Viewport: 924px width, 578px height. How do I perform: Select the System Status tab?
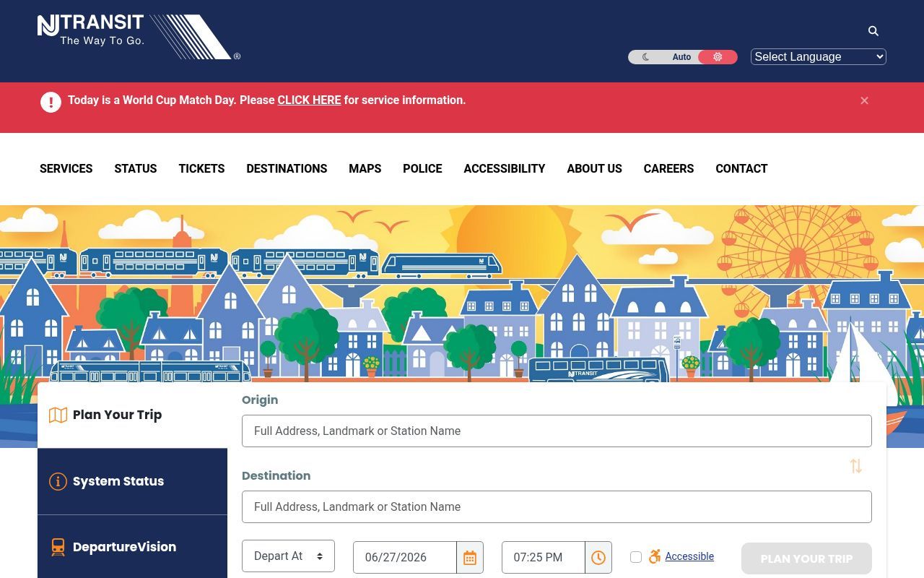(133, 481)
